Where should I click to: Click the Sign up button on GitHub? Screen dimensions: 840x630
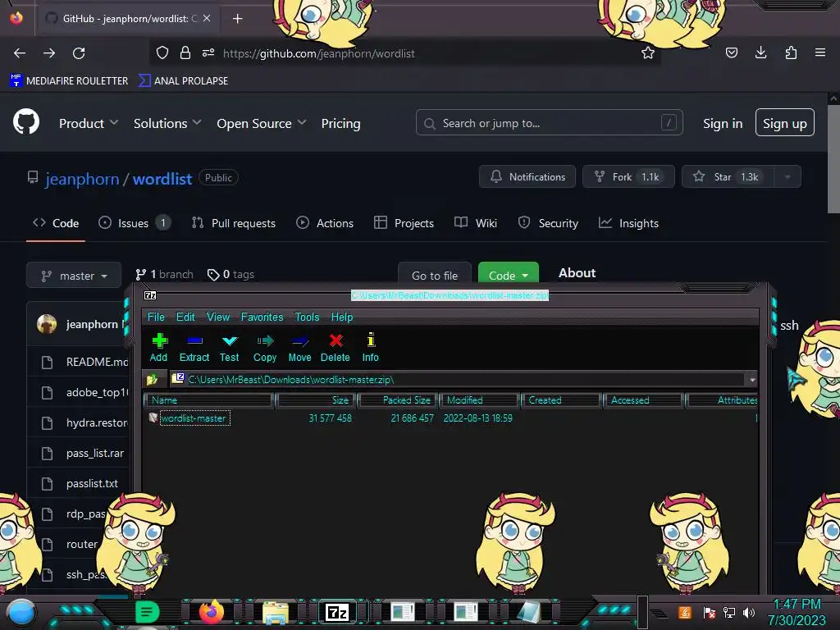(x=785, y=123)
